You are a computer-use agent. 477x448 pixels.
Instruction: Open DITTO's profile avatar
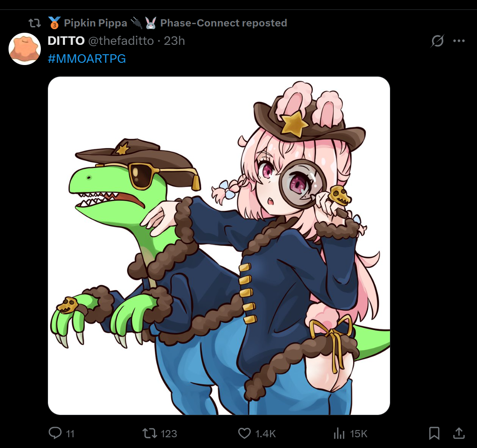click(25, 49)
